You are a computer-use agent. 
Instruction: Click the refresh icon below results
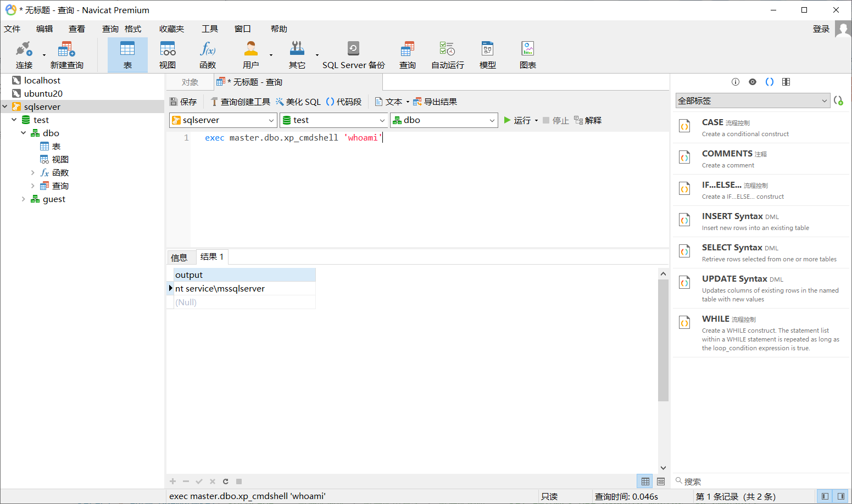226,481
